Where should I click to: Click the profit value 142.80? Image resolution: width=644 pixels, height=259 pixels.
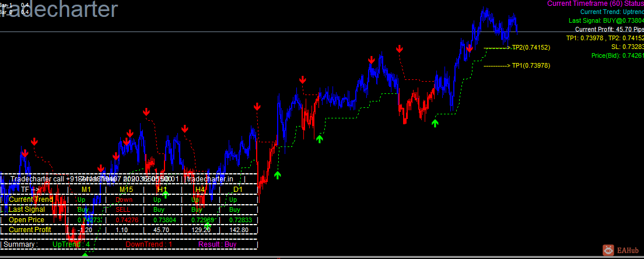(239, 230)
